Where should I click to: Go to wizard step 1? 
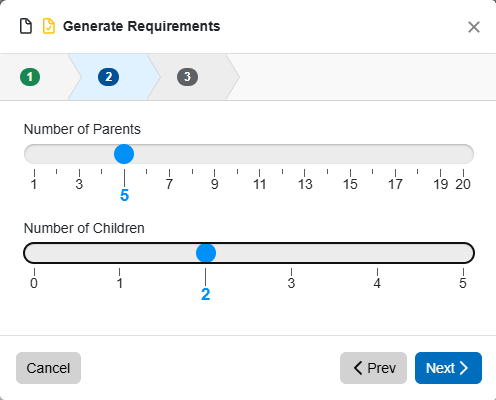point(30,77)
